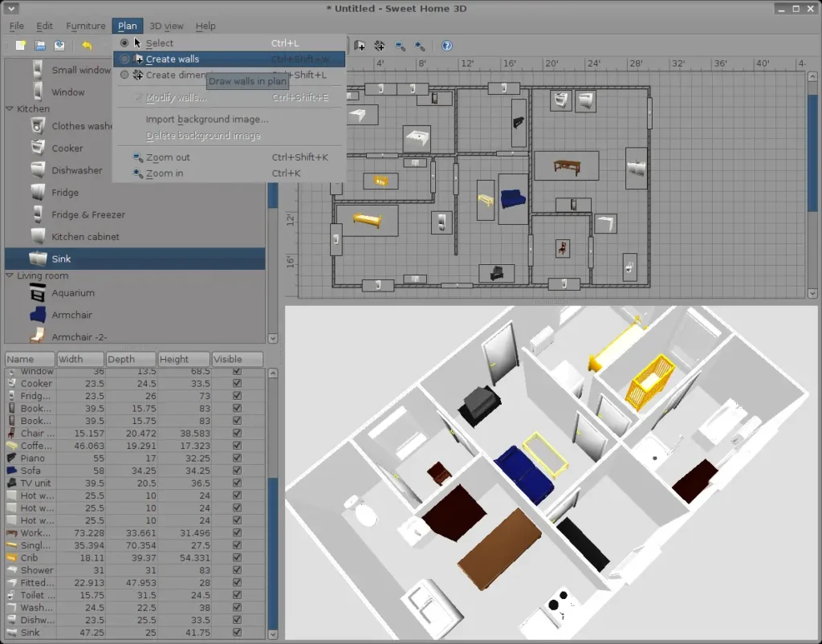
Task: Choose Import background image from Plan menu
Action: click(207, 120)
